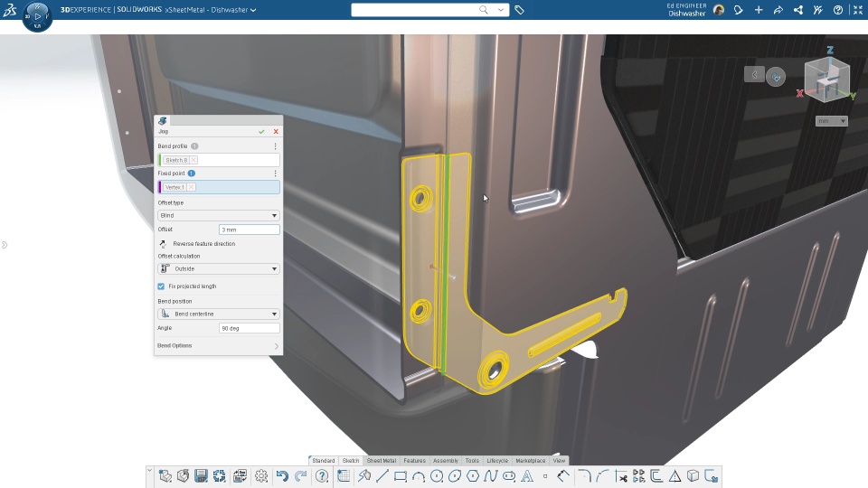
Task: Open the search options dropdown arrow
Action: (500, 9)
